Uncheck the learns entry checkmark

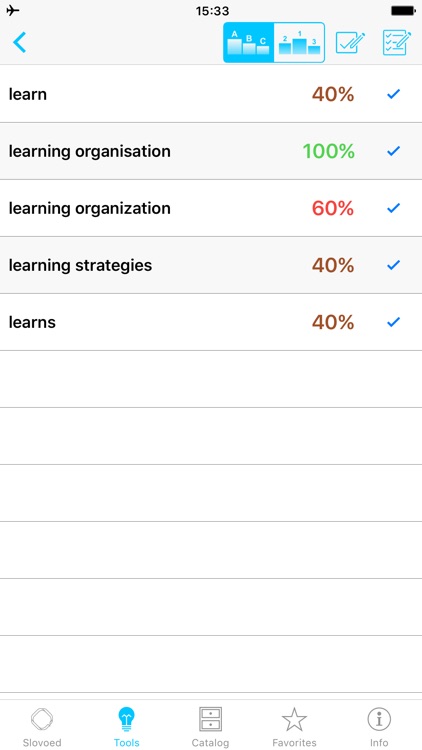click(393, 322)
